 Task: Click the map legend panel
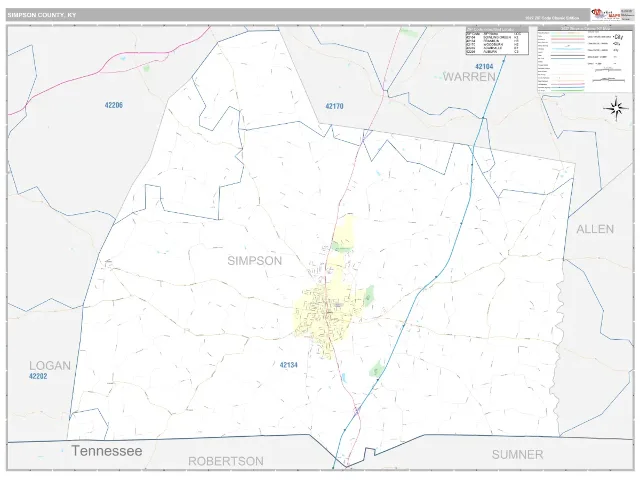[x=585, y=60]
